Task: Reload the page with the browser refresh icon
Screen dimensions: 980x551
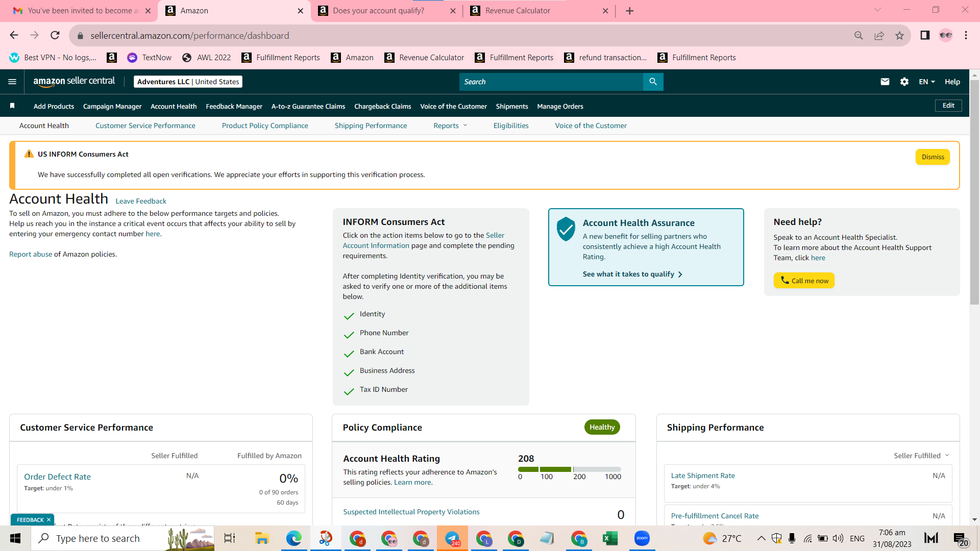Action: [x=55, y=35]
